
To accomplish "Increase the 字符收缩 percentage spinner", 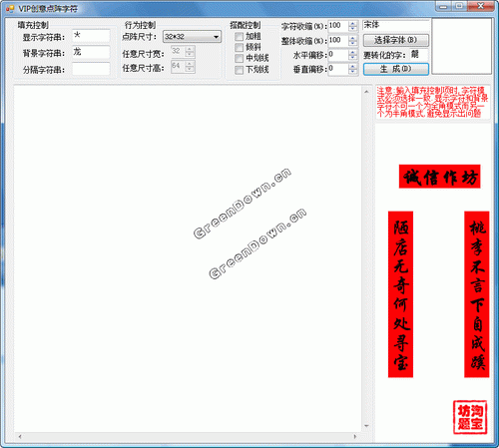I will pos(352,24).
